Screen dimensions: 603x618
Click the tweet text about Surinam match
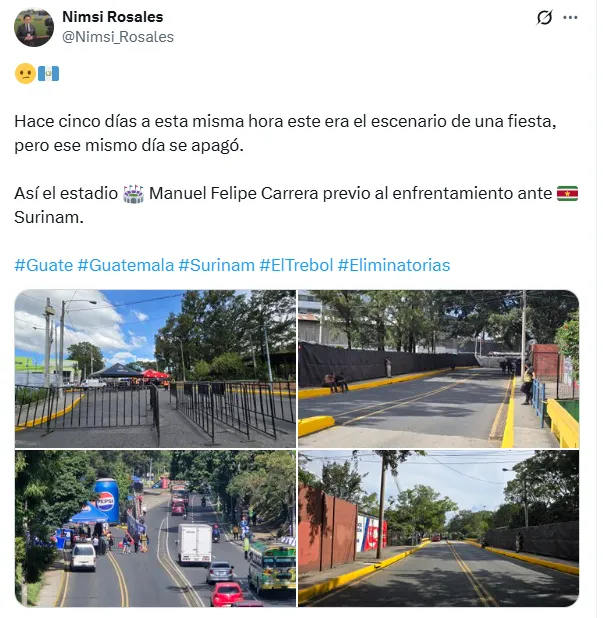(x=296, y=205)
